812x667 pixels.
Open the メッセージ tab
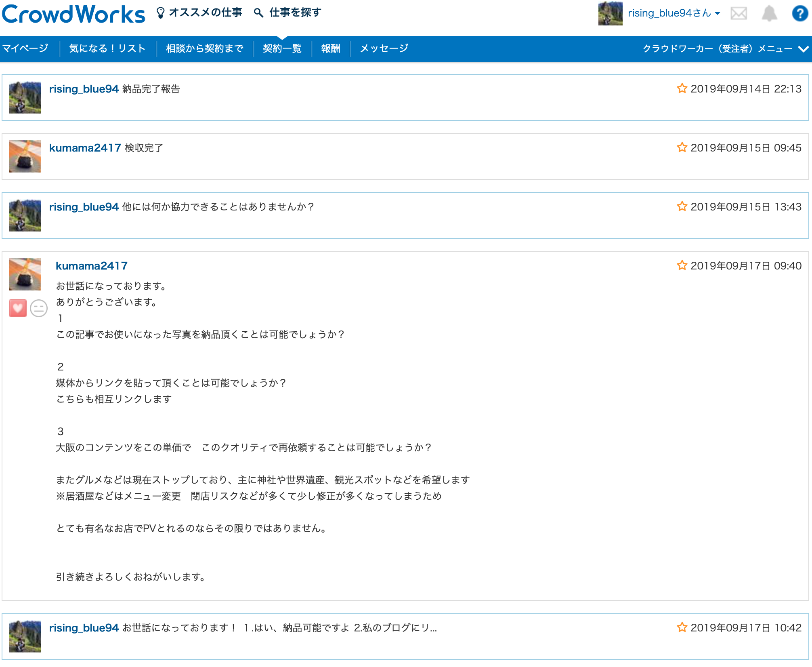384,48
